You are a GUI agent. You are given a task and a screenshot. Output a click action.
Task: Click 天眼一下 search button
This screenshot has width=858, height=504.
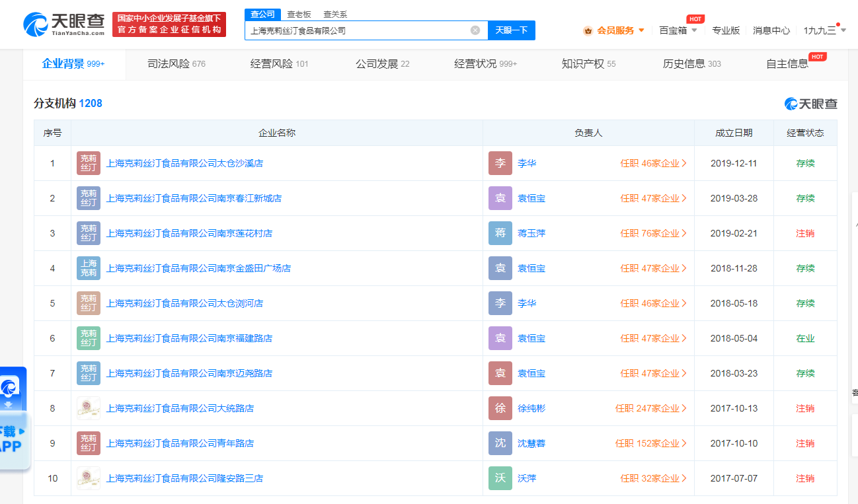(511, 30)
